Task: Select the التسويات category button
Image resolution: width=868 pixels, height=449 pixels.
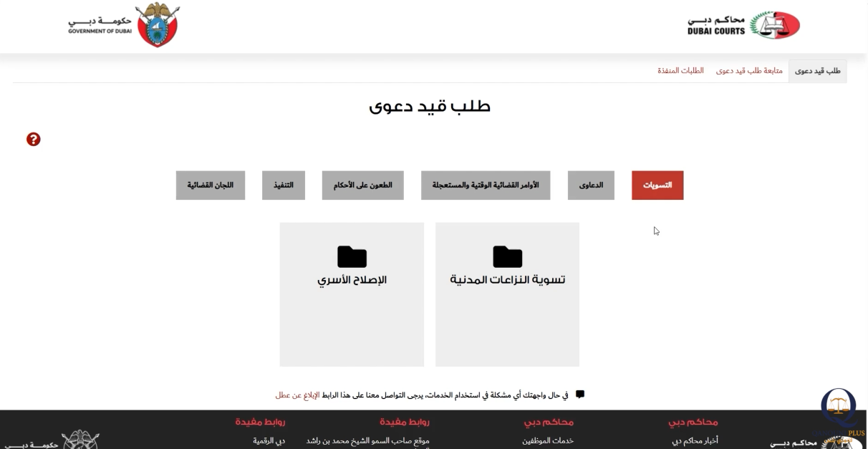Action: pos(657,185)
